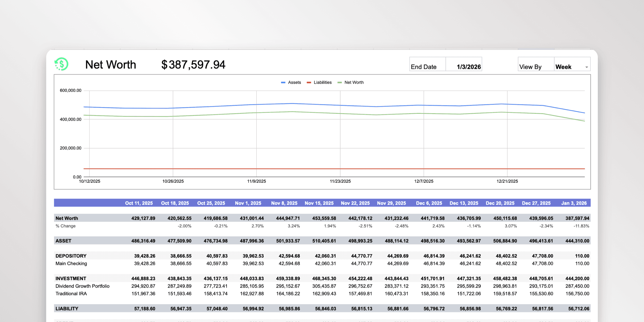The height and width of the screenshot is (322, 644).
Task: Select the LIABILITY section row
Action: (67, 308)
